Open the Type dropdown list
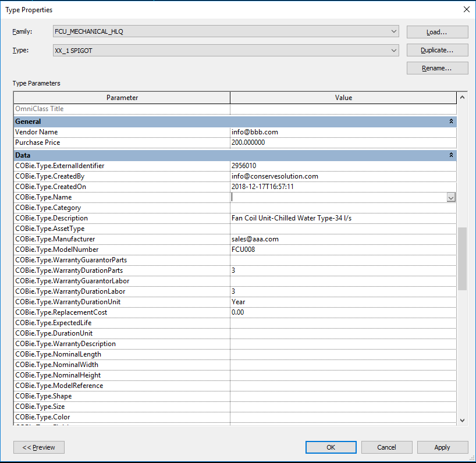Screen dimensions: 476x463 [x=394, y=51]
